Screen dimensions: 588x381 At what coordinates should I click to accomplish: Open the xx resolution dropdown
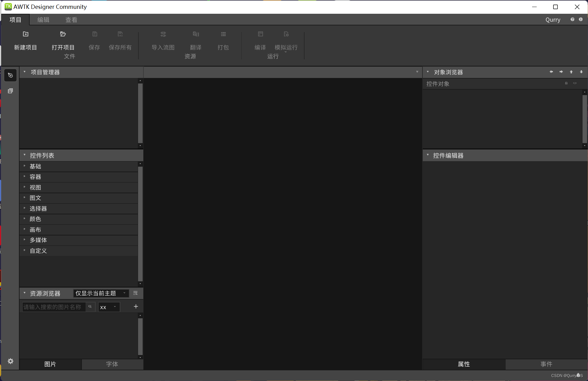tap(109, 307)
